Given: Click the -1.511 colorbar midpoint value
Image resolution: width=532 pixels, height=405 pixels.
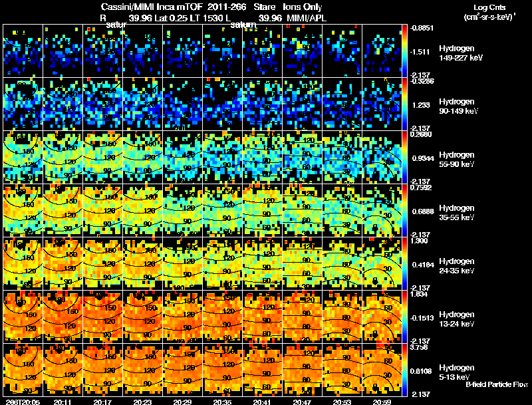Looking at the screenshot, I should pyautogui.click(x=420, y=52).
